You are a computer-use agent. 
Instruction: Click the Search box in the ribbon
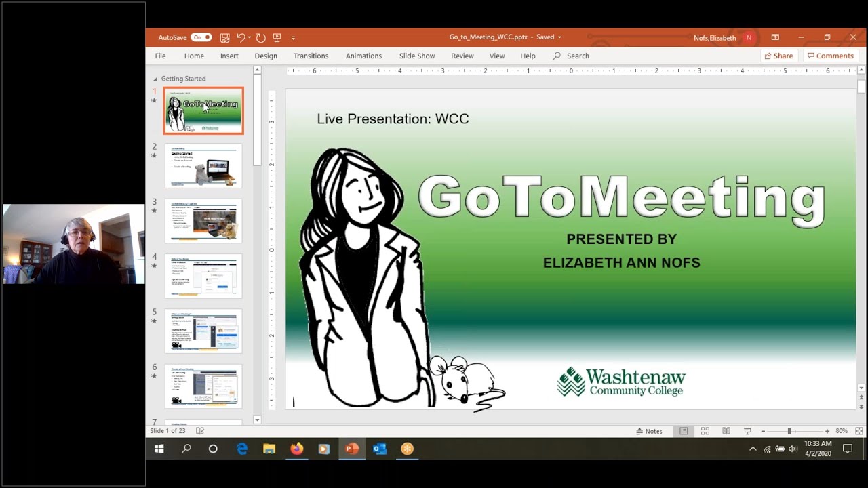(571, 56)
